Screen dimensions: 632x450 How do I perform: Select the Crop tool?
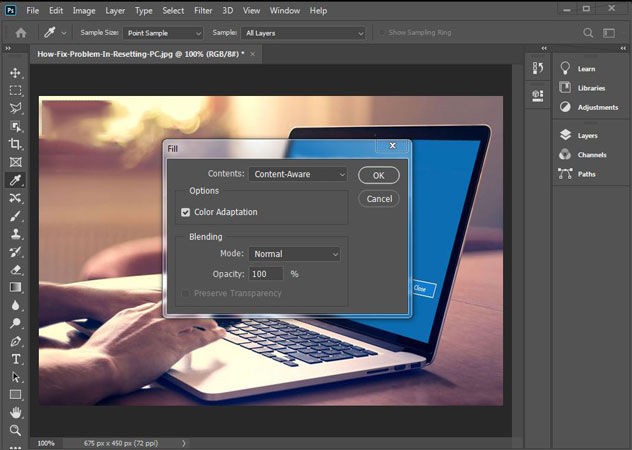pos(15,144)
